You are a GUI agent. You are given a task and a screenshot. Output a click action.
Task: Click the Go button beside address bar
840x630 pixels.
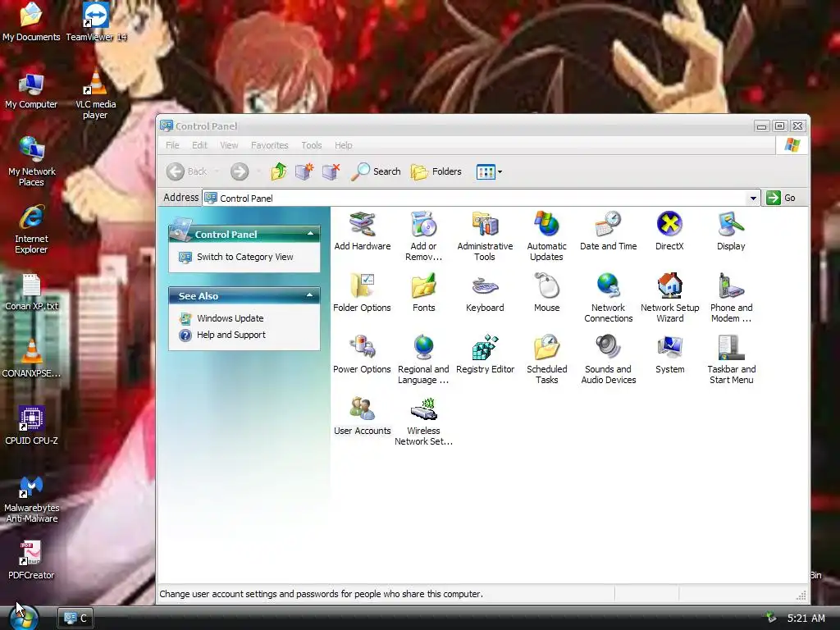click(781, 198)
